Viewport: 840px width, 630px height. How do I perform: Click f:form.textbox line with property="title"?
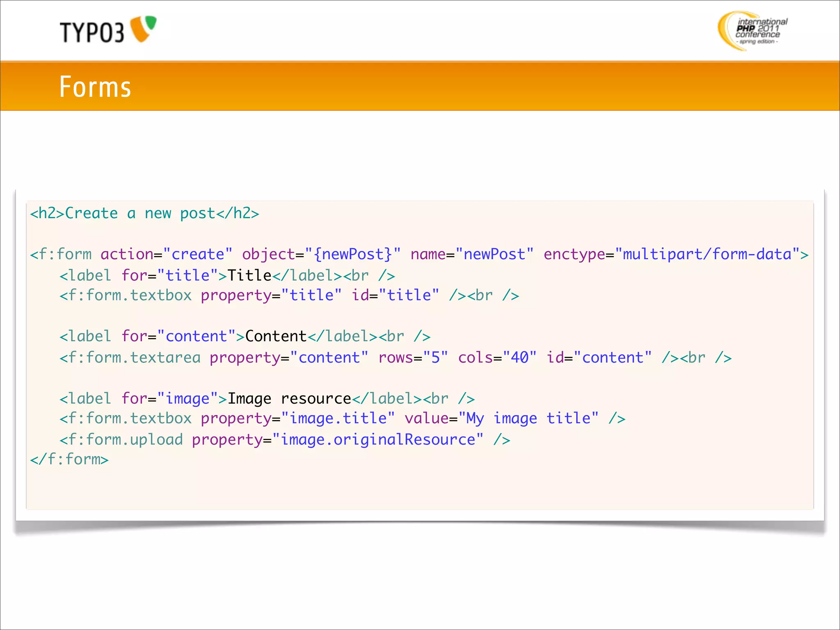tap(289, 295)
